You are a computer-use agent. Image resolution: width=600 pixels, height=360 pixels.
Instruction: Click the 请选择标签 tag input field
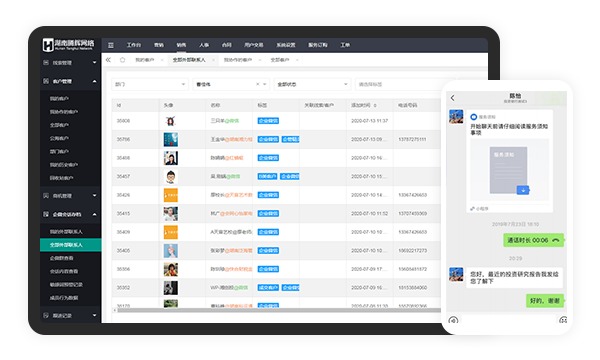[398, 84]
